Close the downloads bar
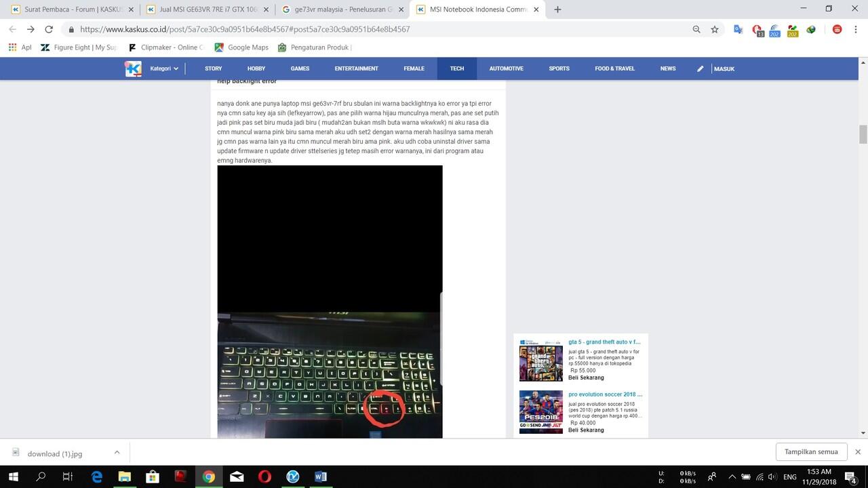The width and height of the screenshot is (868, 488). tap(858, 451)
